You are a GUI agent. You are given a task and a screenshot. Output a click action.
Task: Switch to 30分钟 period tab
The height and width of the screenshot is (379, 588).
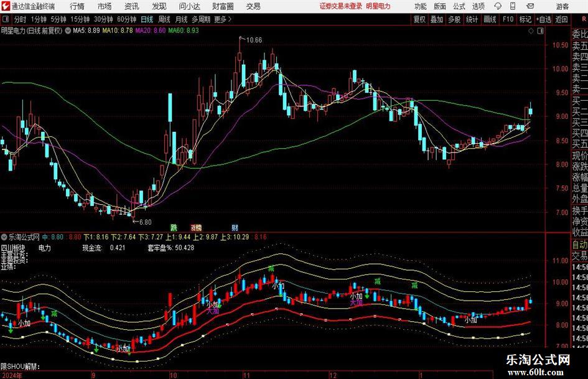[103, 19]
